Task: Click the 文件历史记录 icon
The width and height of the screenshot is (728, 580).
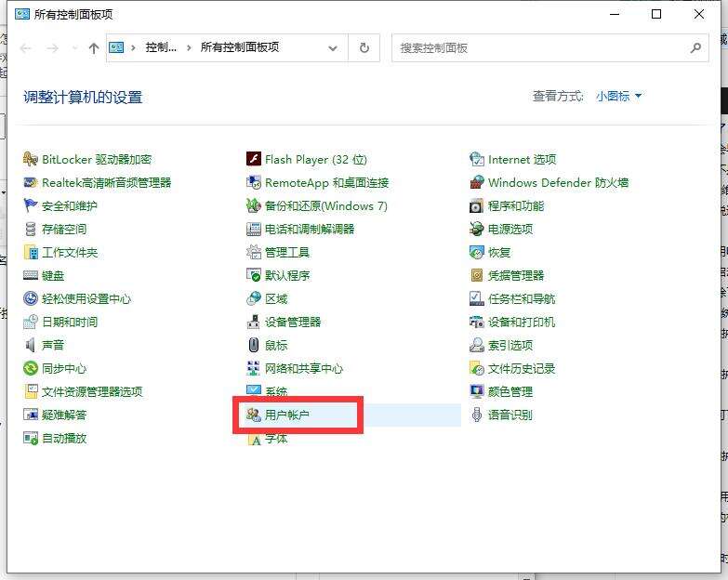Action: (x=477, y=368)
